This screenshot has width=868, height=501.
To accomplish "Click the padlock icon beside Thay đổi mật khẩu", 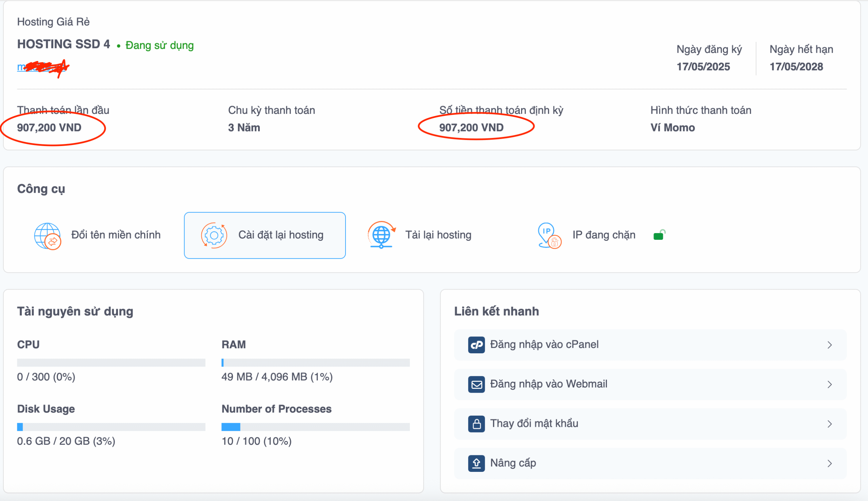I will click(x=476, y=423).
